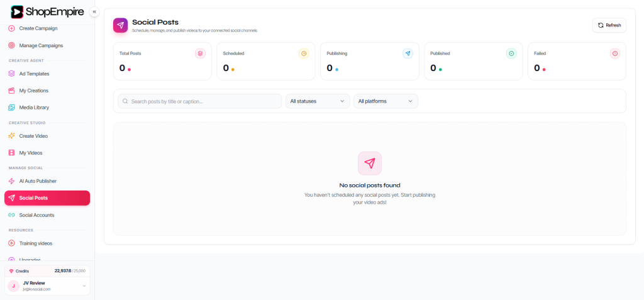Click the credits value 22,937.6
Image resolution: width=644 pixels, height=300 pixels.
[63, 271]
